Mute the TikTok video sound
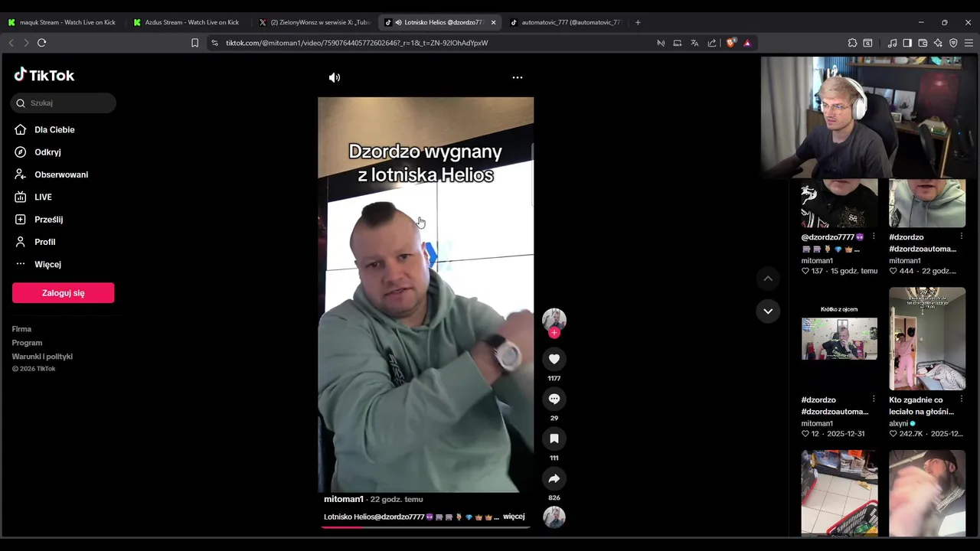Viewport: 980px width, 551px height. coord(335,77)
